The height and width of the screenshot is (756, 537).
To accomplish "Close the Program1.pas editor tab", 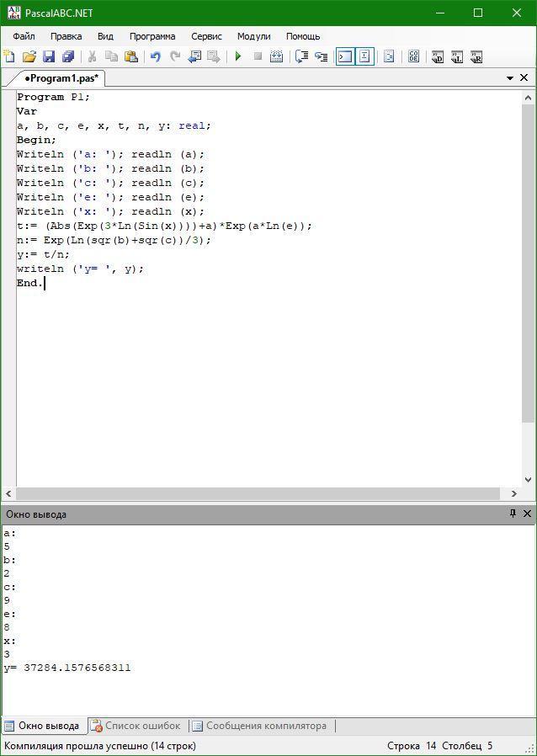I will 524,77.
